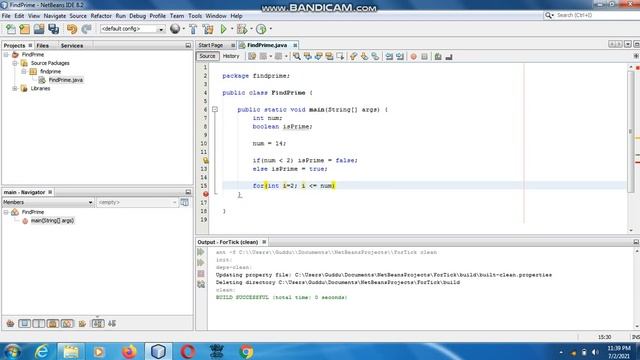Collapse the FindPrime node in Navigator
640x360 pixels.
[x=6, y=212]
